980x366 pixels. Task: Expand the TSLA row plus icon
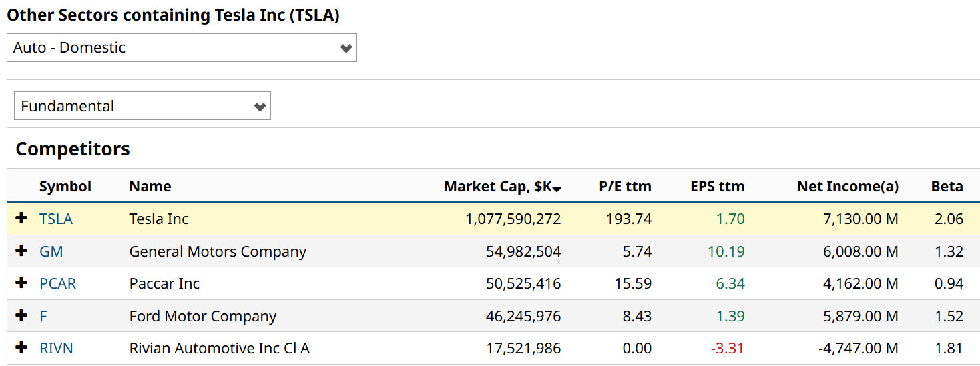(x=21, y=218)
